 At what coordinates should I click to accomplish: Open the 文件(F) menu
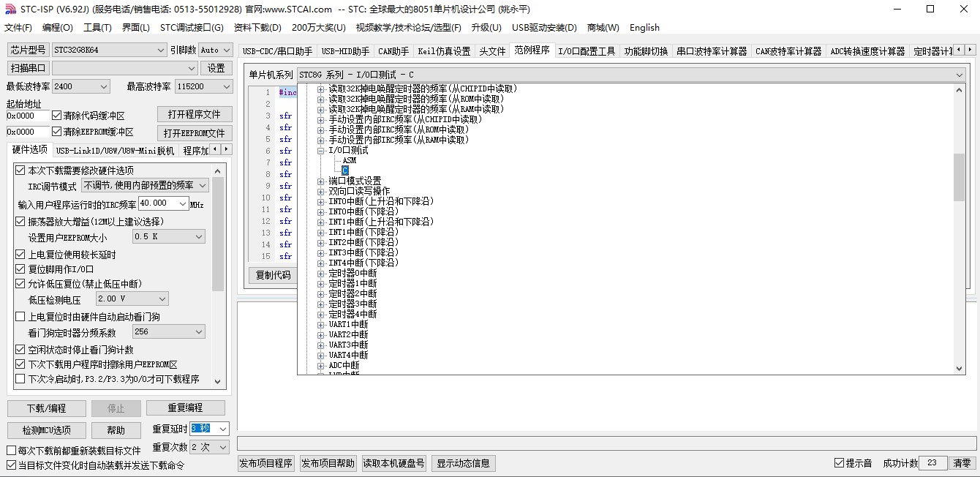[18, 28]
